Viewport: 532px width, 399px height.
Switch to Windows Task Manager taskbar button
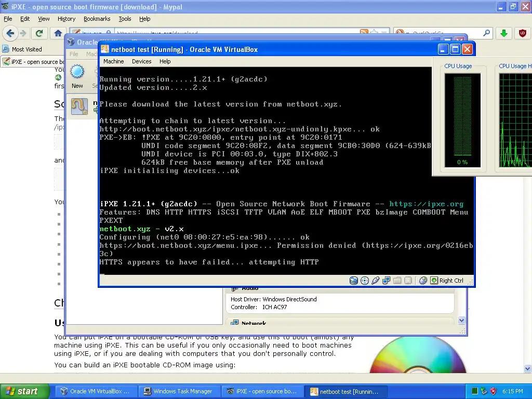coord(179,391)
